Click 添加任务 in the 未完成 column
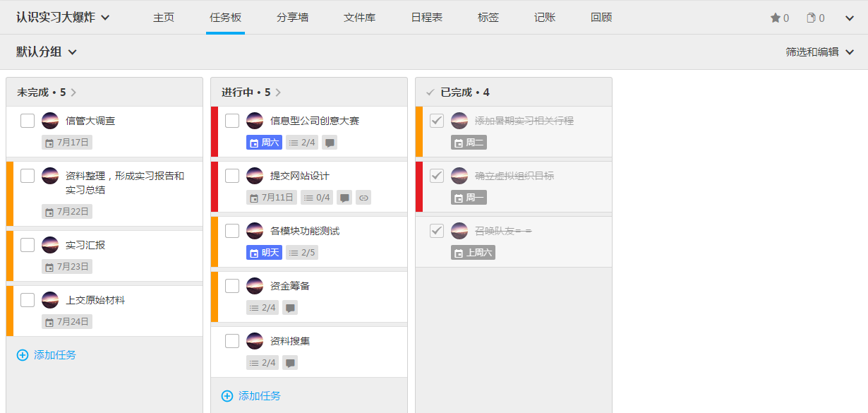 [x=47, y=355]
